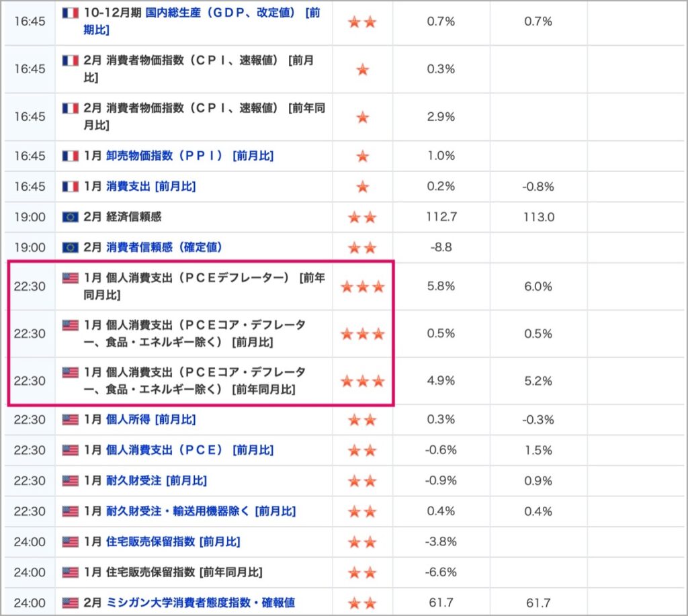The image size is (688, 616).
Task: Click the single star rating for 卸売物価指数（PPI）
Action: coord(362,157)
